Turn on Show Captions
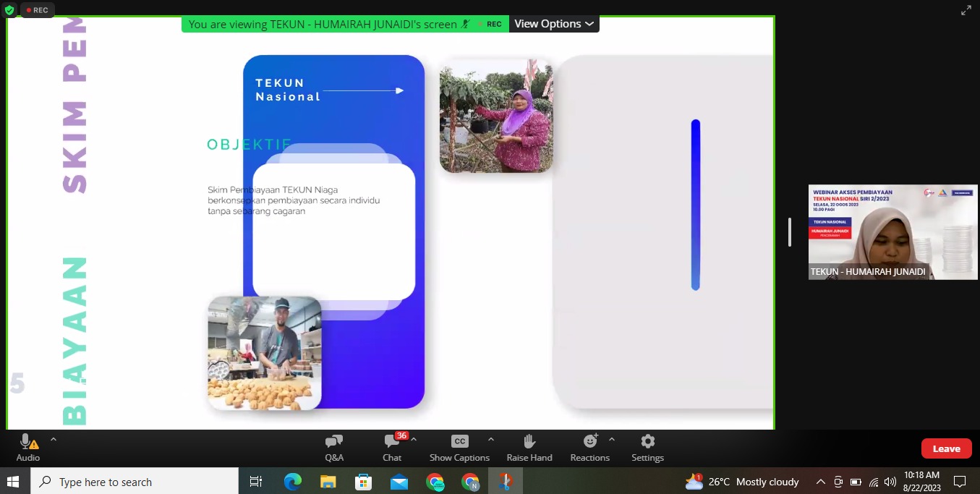980x494 pixels. click(x=459, y=448)
